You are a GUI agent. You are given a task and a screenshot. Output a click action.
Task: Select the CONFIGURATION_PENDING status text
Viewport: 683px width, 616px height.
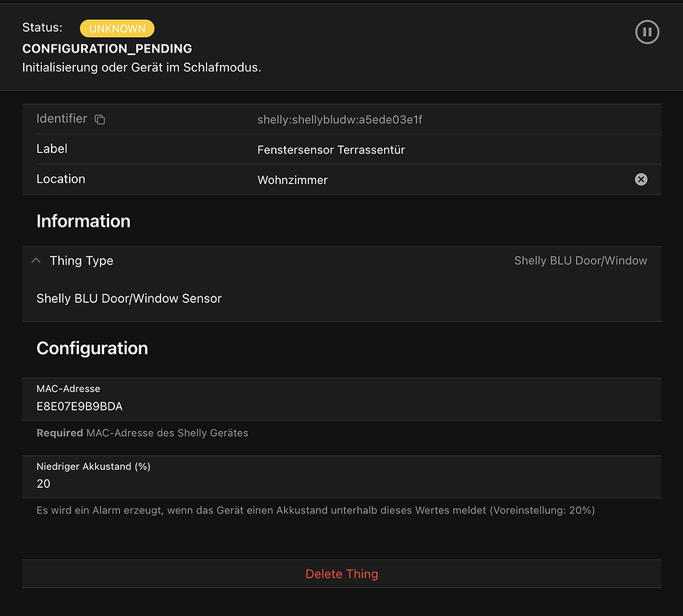click(106, 48)
